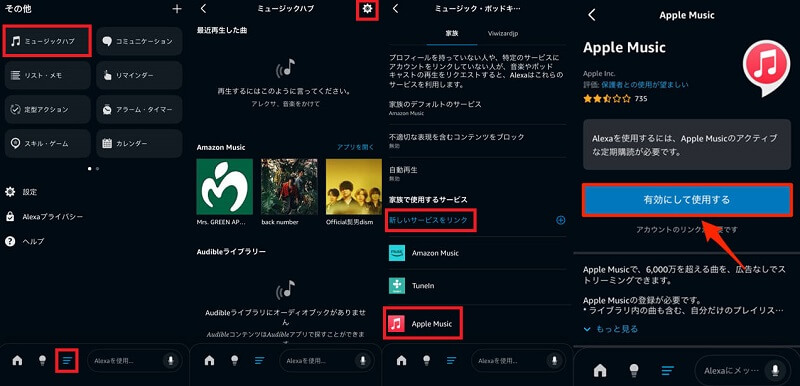Tap bulb icon on ミュージックハブ screen
This screenshot has width=800, height=386.
point(235,361)
